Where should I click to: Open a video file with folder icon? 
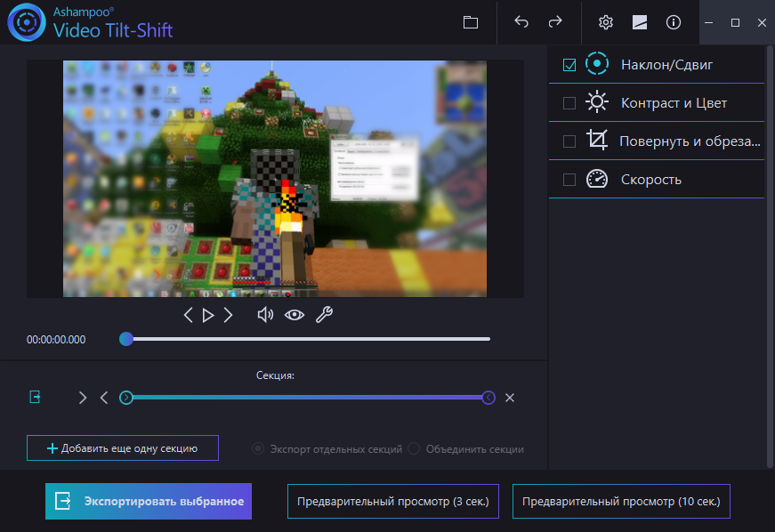[471, 22]
